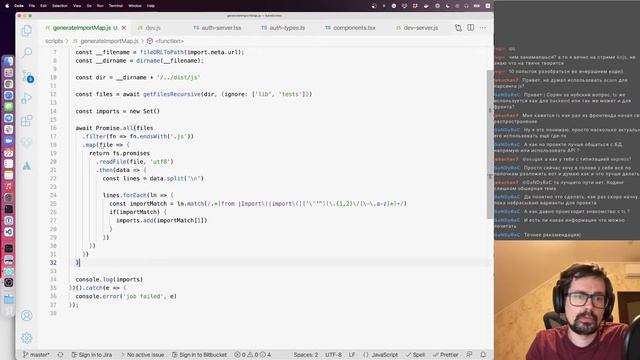Image resolution: width=640 pixels, height=360 pixels.
Task: Open the Run and Debug view
Action: click(x=27, y=98)
